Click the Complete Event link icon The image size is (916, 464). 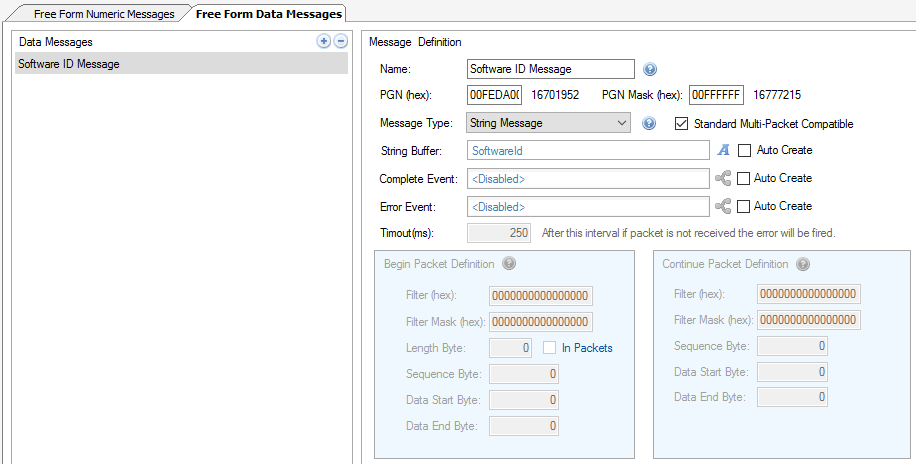click(x=724, y=179)
